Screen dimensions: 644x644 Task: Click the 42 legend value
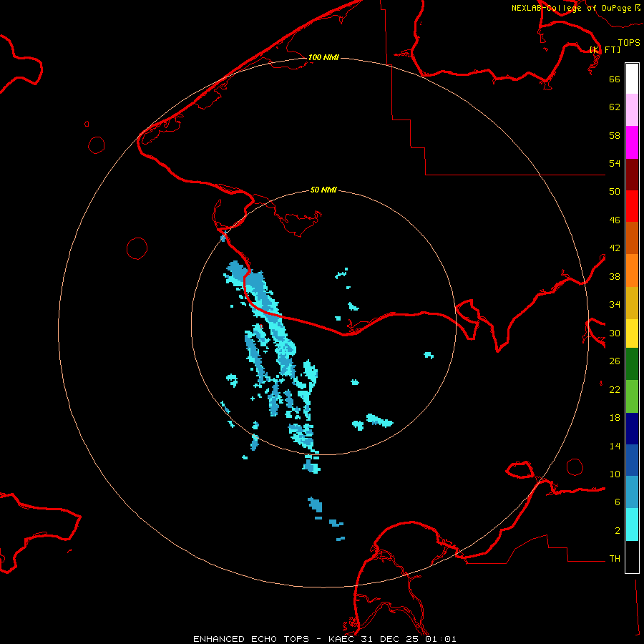(x=615, y=248)
